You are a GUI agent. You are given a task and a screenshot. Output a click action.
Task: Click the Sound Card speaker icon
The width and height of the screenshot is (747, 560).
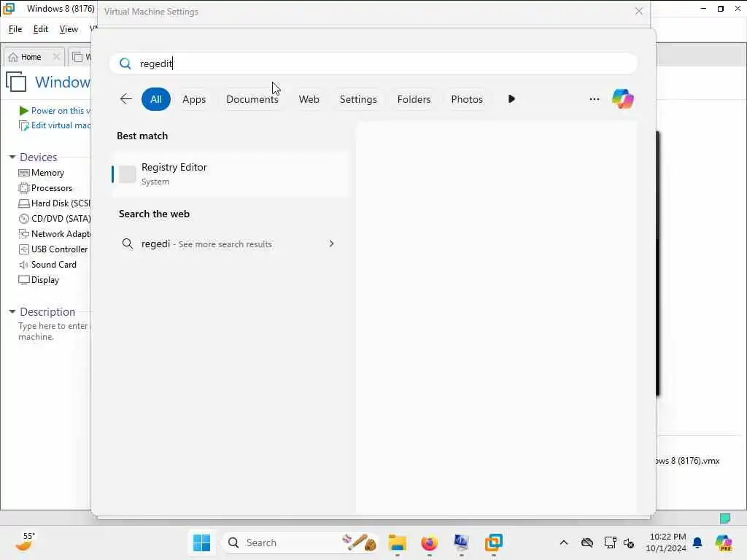point(24,264)
